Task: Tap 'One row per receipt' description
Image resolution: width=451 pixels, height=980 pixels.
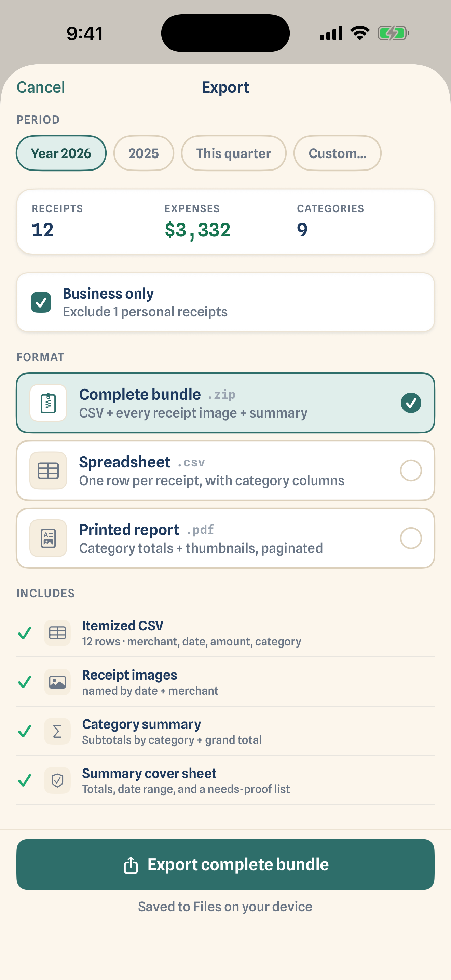Action: coord(211,481)
